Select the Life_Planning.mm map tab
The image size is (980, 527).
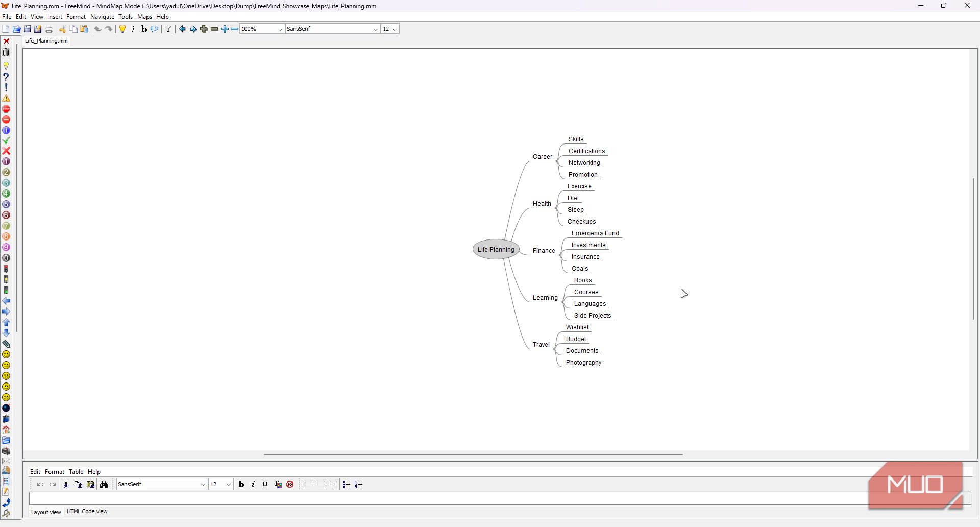46,41
